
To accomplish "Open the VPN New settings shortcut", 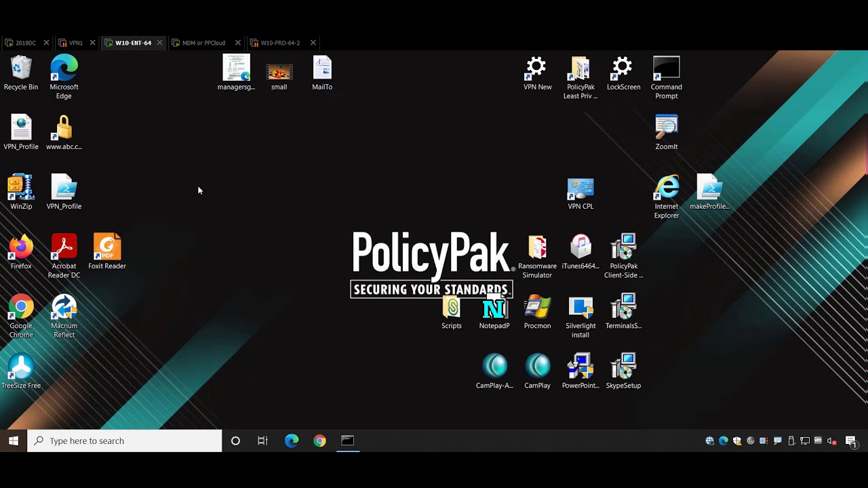I will 537,73.
